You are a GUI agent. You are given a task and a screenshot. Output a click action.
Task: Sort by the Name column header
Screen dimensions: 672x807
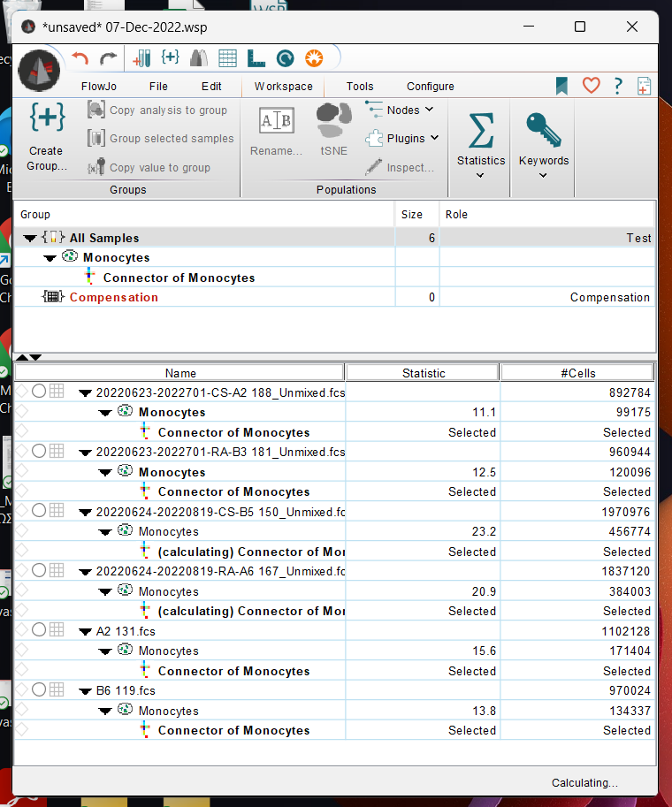pyautogui.click(x=179, y=373)
